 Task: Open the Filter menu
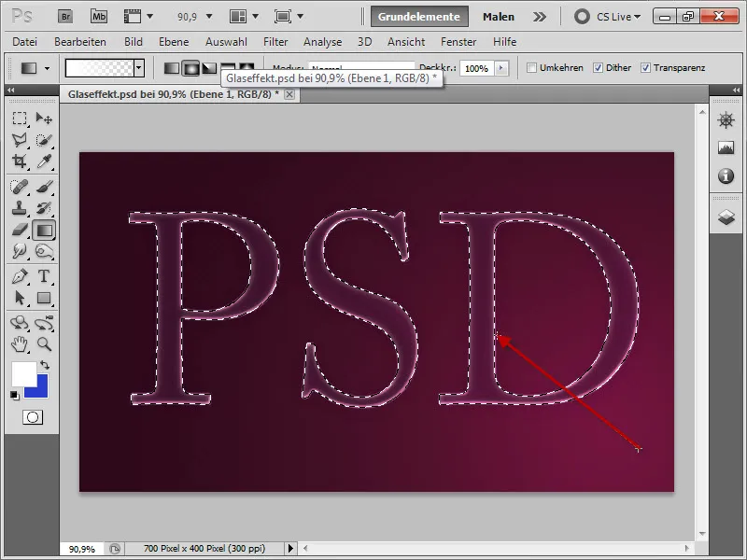click(275, 42)
